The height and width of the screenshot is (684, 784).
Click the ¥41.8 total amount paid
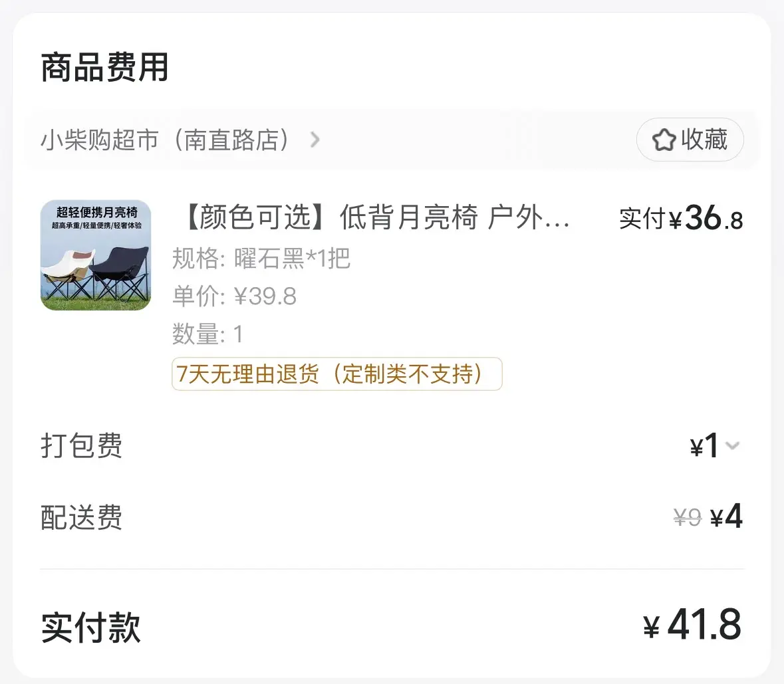point(692,626)
